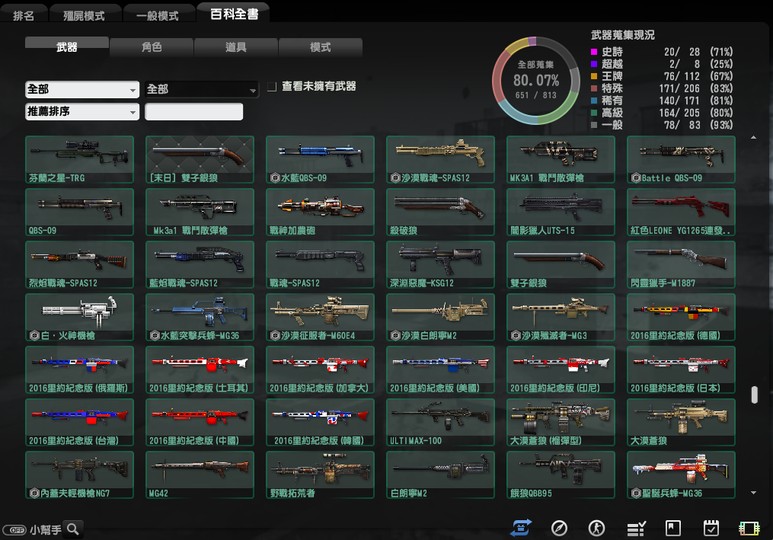Select the 道具 category button
The image size is (773, 540).
236,47
